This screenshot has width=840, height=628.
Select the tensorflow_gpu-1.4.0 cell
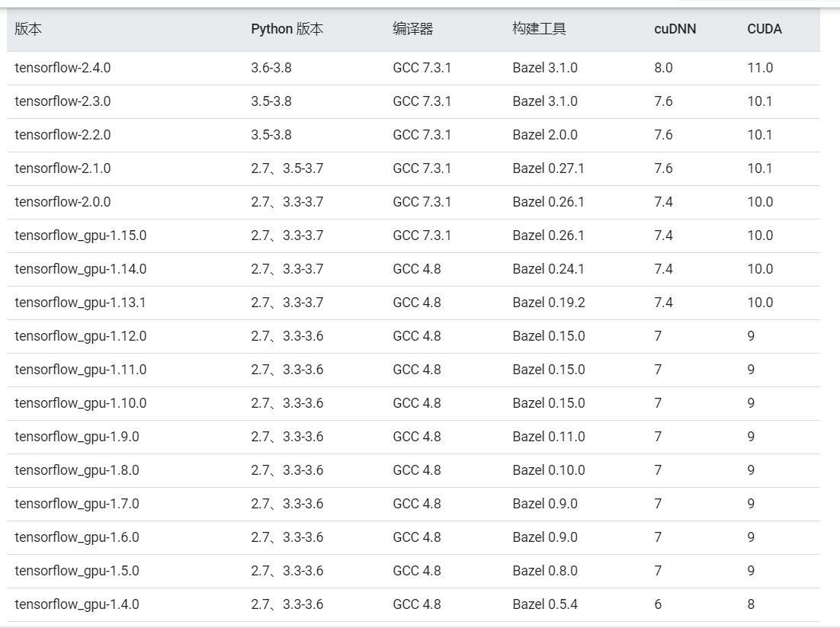click(77, 604)
